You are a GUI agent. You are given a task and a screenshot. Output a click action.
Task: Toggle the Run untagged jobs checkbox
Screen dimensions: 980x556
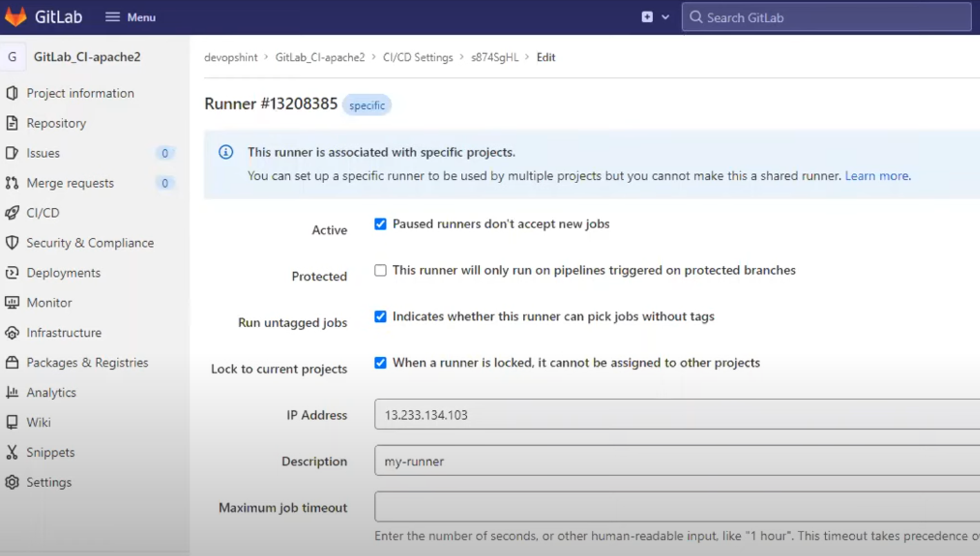coord(380,316)
